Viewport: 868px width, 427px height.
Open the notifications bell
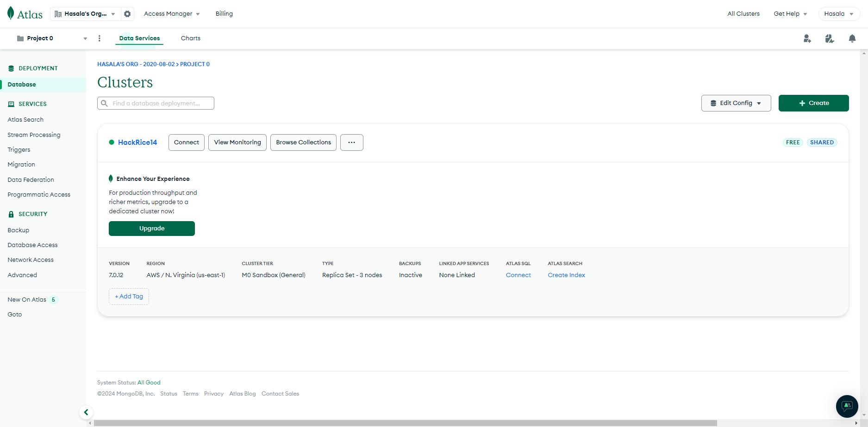click(852, 38)
